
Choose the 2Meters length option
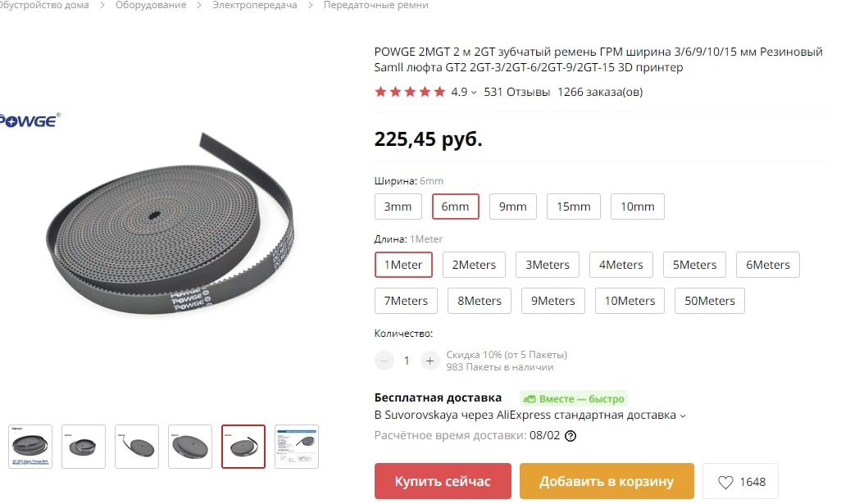(474, 265)
